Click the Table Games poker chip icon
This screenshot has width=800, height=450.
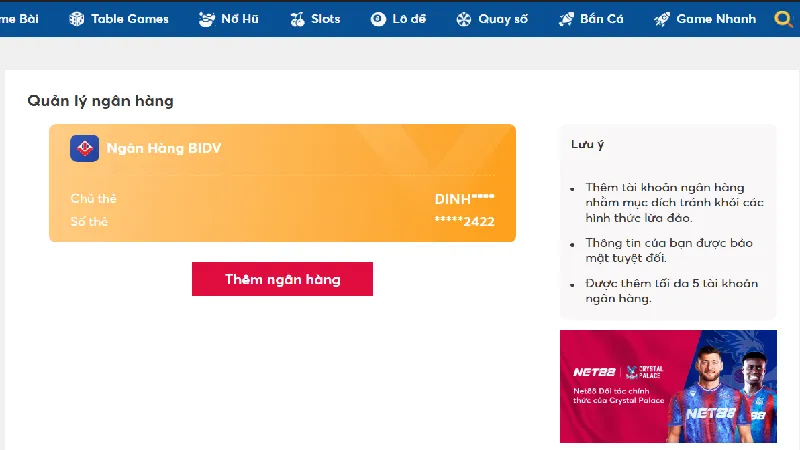point(77,19)
